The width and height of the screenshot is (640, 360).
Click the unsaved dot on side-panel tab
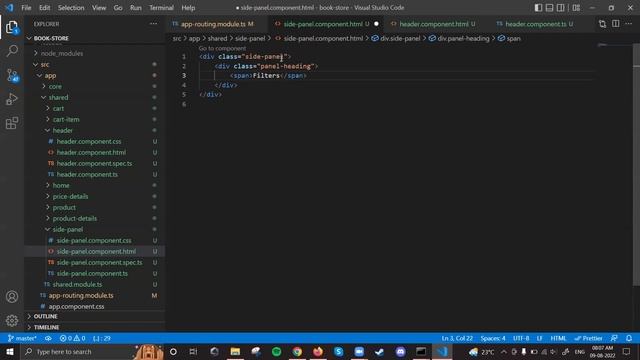(x=376, y=24)
